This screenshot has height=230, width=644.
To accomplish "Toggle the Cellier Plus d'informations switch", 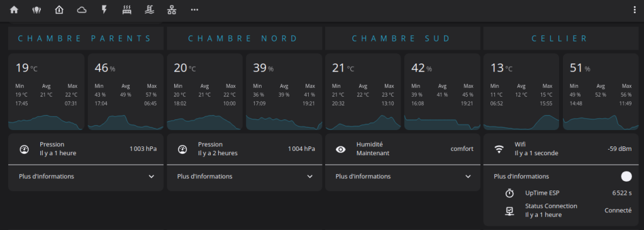I will pos(626,177).
